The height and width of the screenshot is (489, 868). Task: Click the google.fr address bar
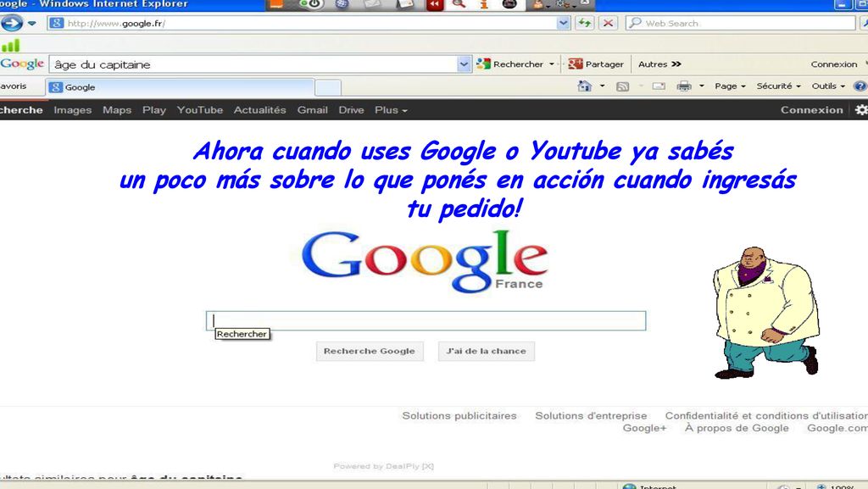pos(302,23)
